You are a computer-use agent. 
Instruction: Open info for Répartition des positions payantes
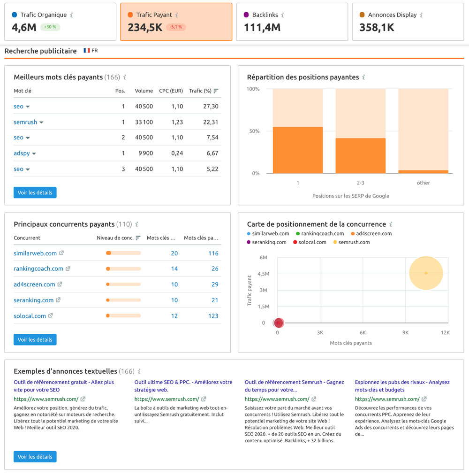364,77
